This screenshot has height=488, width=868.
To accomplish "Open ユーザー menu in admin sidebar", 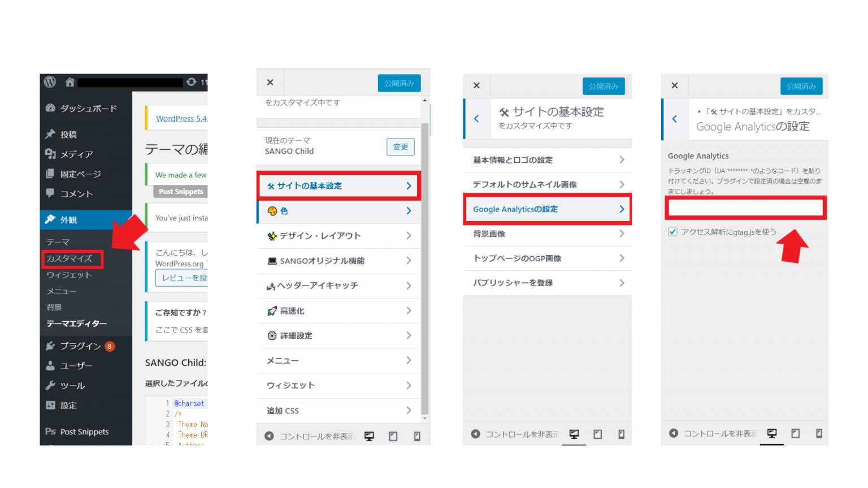I will click(86, 365).
